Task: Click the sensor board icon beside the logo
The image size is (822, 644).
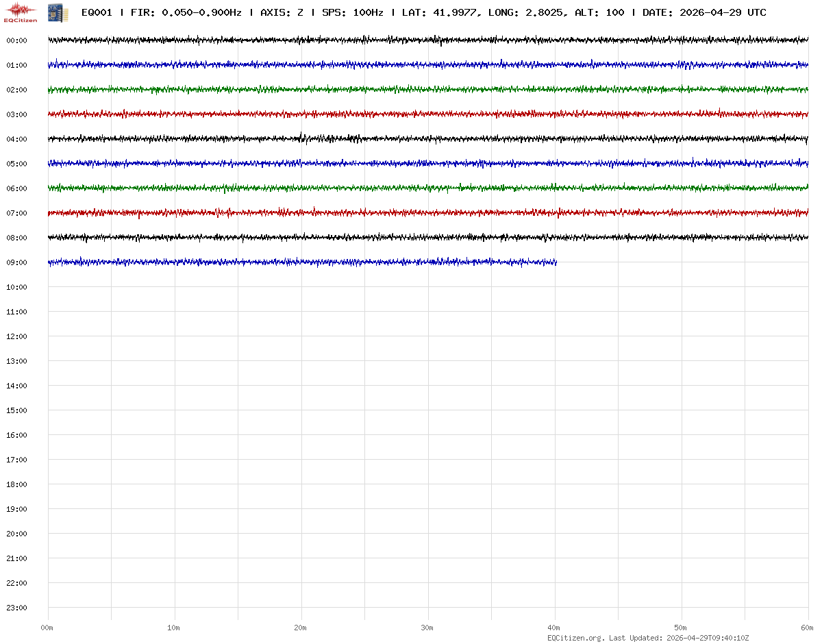Action: pos(58,12)
